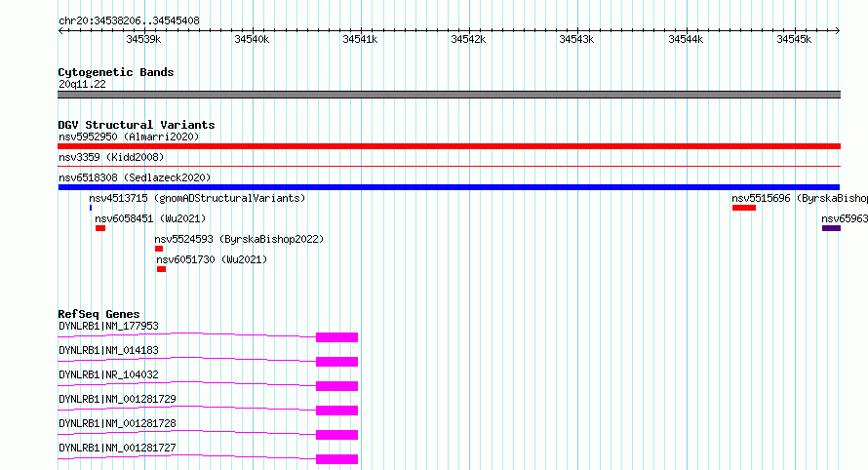The image size is (868, 470).
Task: Click the red nsv5524593 ByrskaBishop2022 variant block
Action: coord(159,249)
